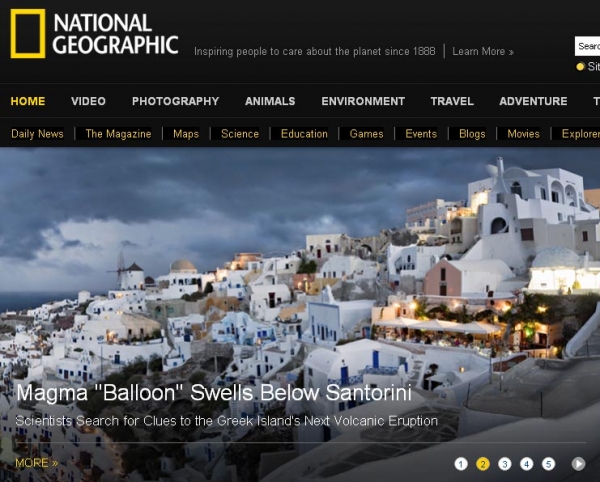Viewport: 600px width, 482px height.
Task: Go to the HOME menu item
Action: click(28, 101)
